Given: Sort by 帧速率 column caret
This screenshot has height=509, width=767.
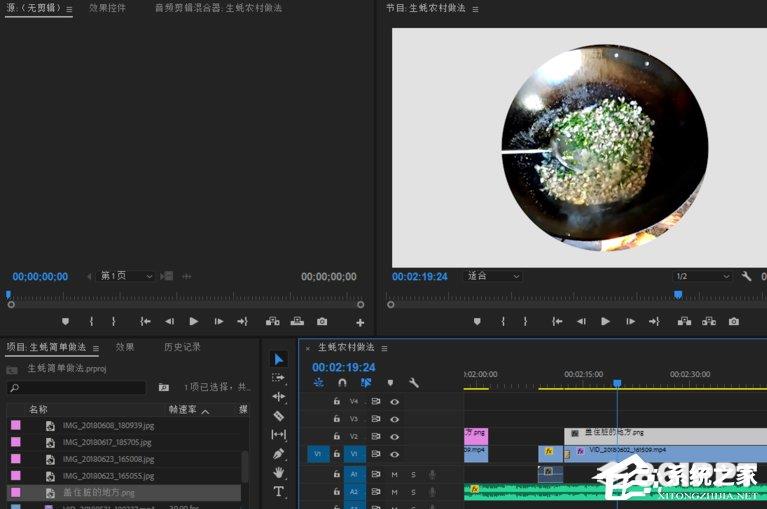Looking at the screenshot, I should click(205, 411).
